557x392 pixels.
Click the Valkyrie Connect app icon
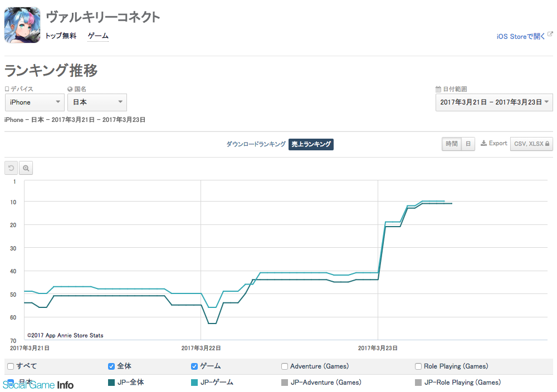tap(22, 25)
